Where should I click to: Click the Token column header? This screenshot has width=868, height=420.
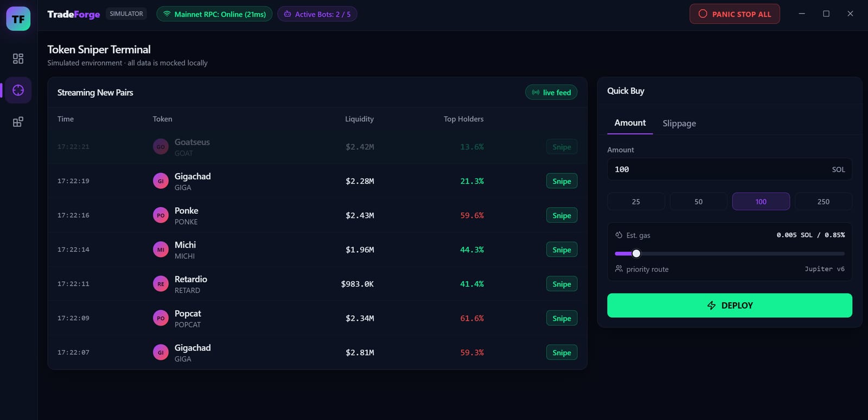tap(162, 119)
